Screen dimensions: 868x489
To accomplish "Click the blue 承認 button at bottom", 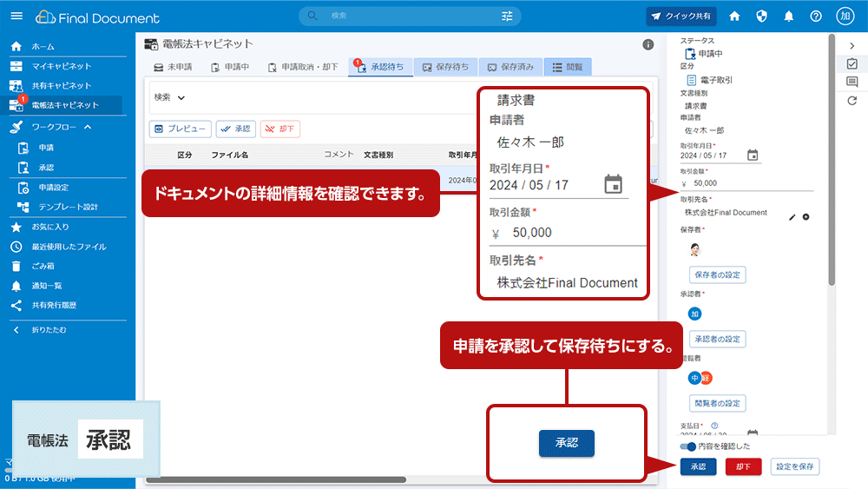I will pos(698,466).
